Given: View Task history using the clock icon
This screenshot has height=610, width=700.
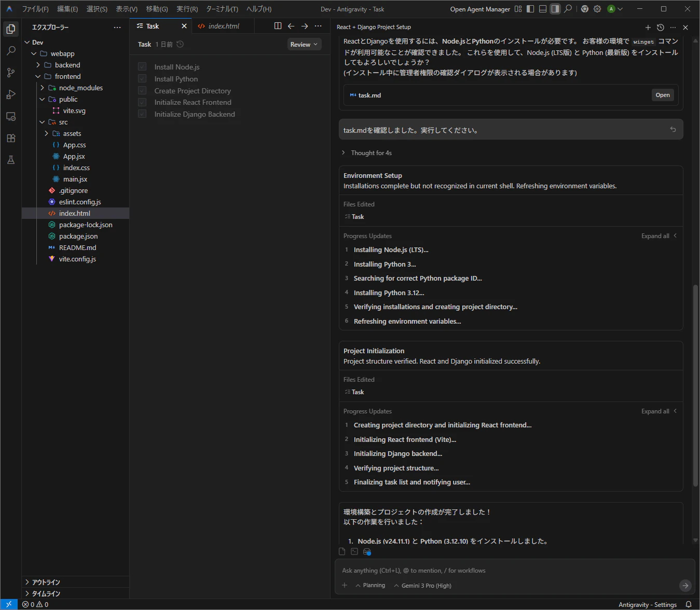Looking at the screenshot, I should tap(180, 44).
